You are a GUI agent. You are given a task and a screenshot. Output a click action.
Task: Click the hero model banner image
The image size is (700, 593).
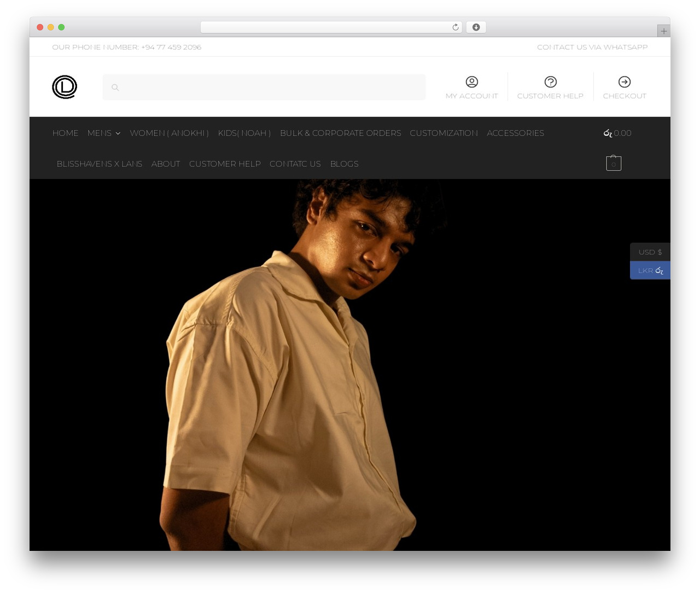click(x=350, y=365)
